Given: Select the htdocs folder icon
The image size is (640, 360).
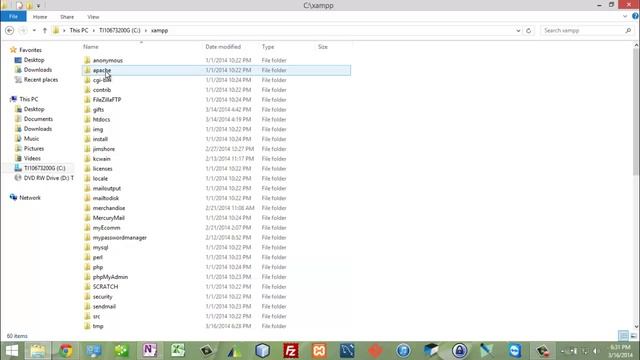Looking at the screenshot, I should point(87,119).
